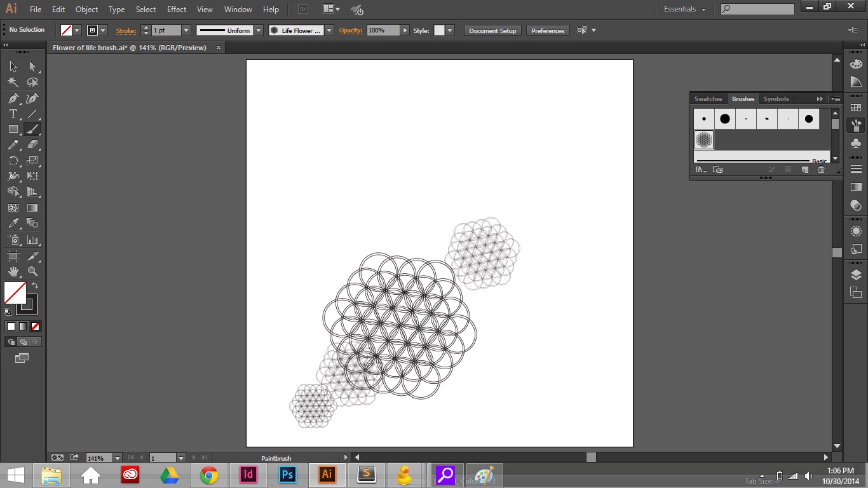Open the variable width profile dropdown
Screen dimensions: 868x488
258,30
